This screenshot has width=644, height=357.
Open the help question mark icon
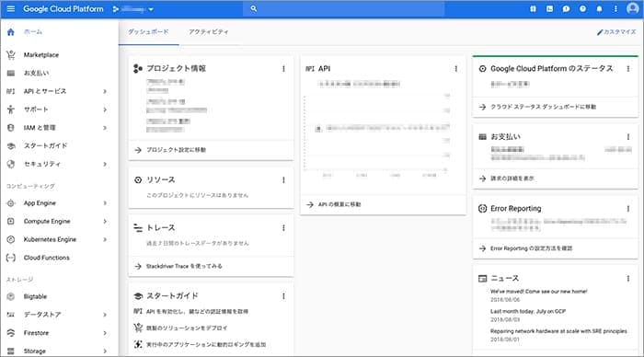582,8
